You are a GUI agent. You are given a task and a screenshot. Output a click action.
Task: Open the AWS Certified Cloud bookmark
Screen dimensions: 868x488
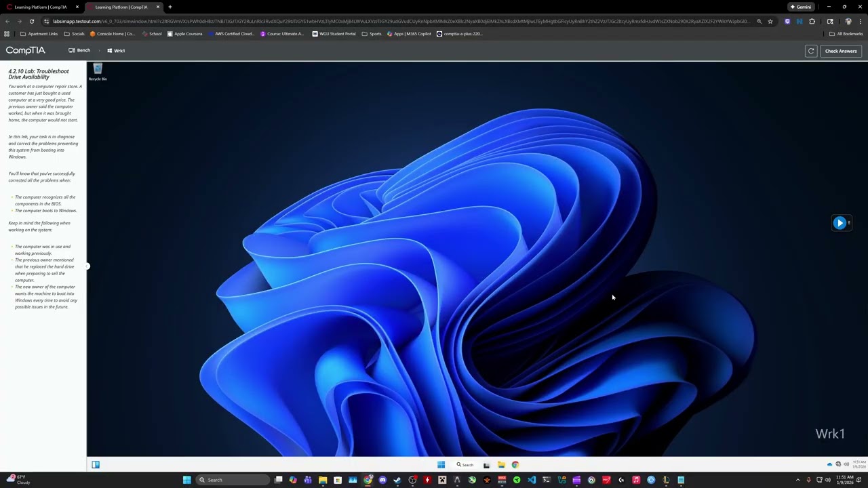coord(231,34)
